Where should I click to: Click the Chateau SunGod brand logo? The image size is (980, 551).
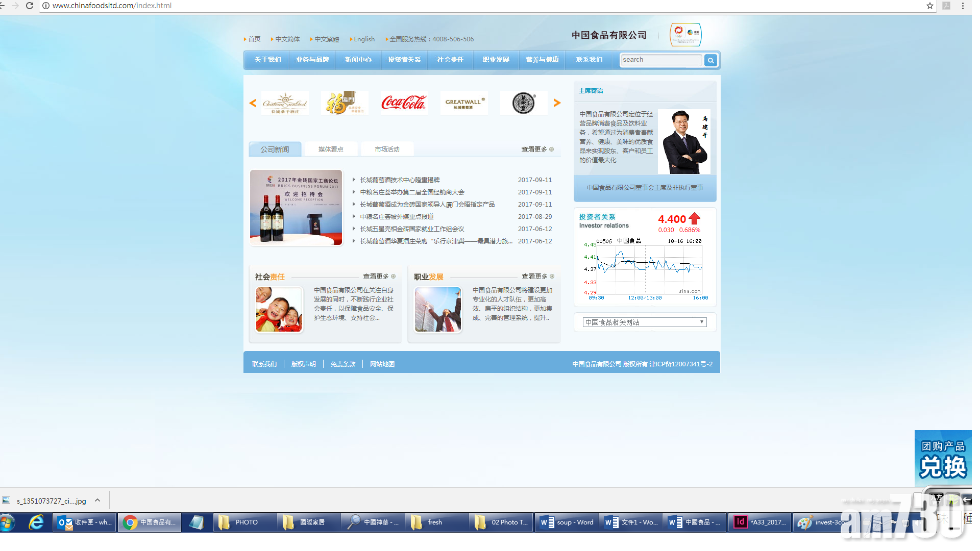(285, 103)
